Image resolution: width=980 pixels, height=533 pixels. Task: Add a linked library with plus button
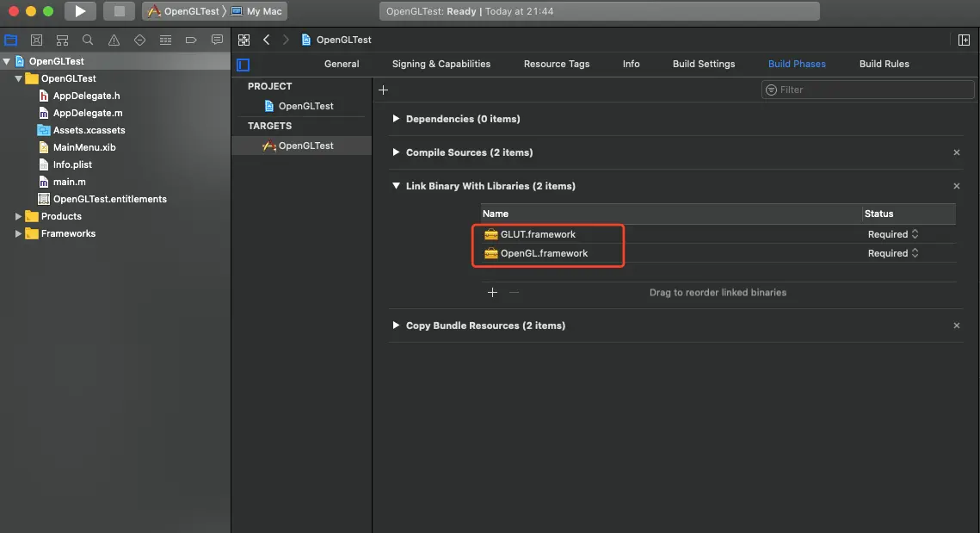pos(492,292)
